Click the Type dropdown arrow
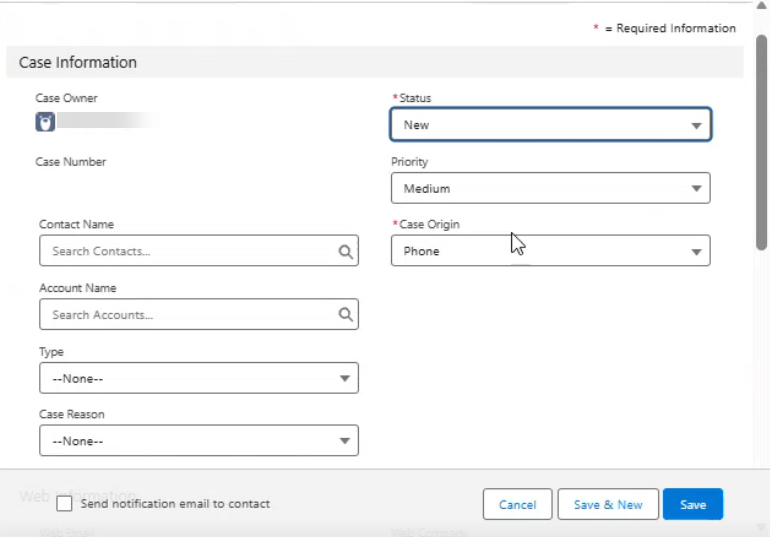 [x=345, y=378]
